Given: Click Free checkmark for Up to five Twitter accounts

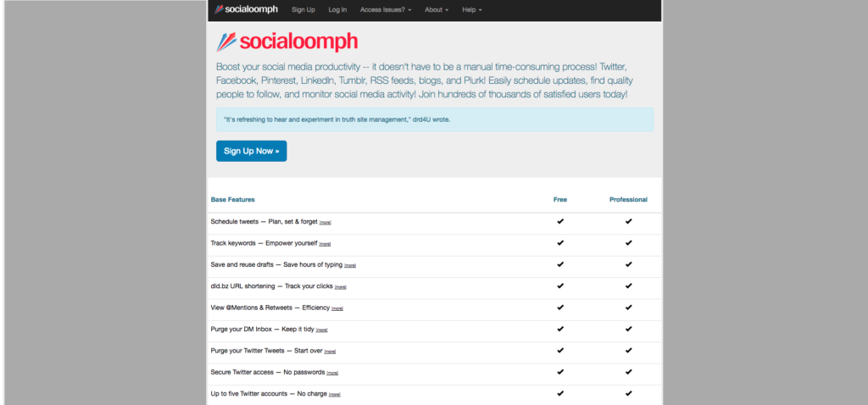Looking at the screenshot, I should (560, 393).
